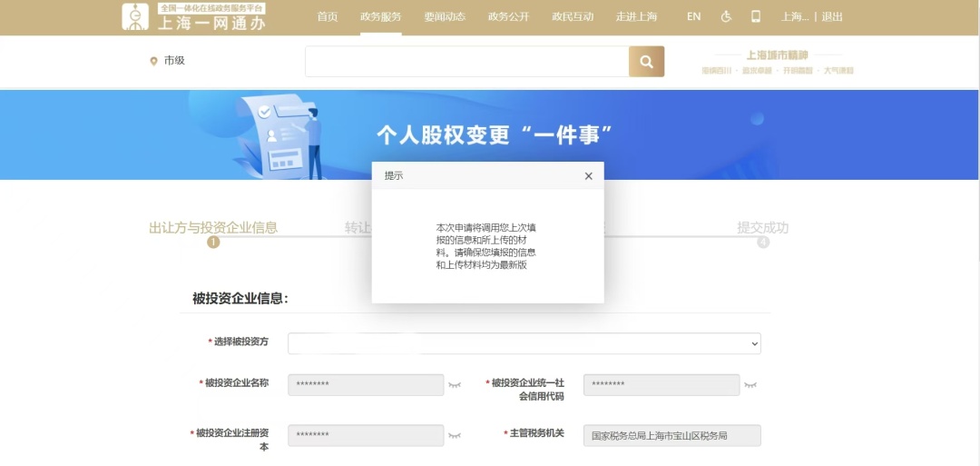Image resolution: width=980 pixels, height=466 pixels.
Task: Reveal the 注册资本 value with eye icon
Action: (x=455, y=435)
